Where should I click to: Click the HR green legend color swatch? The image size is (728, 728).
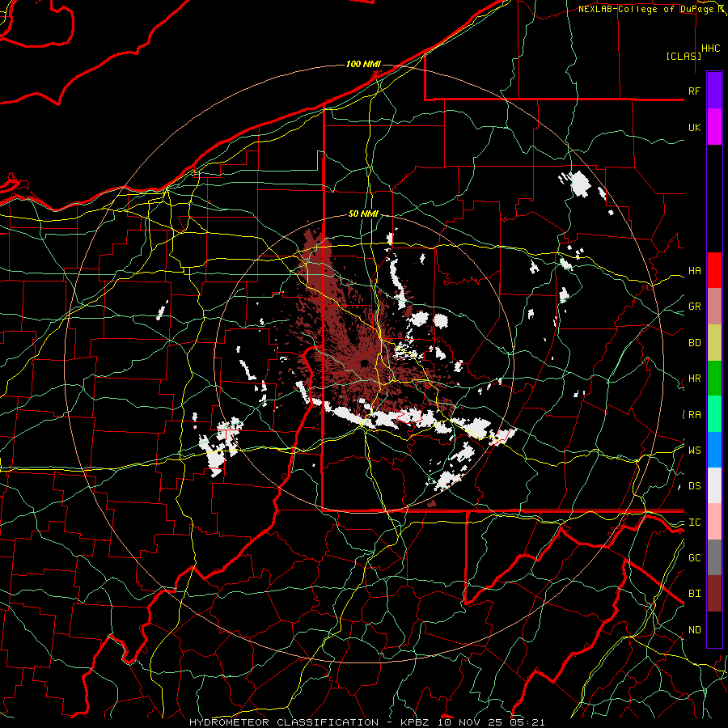click(714, 379)
